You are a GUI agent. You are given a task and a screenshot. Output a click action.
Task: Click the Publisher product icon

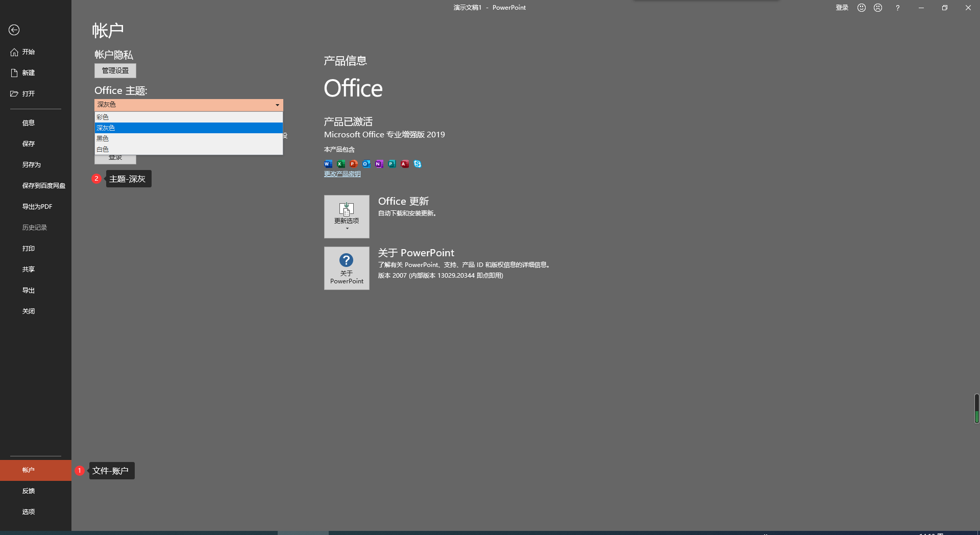pyautogui.click(x=392, y=164)
